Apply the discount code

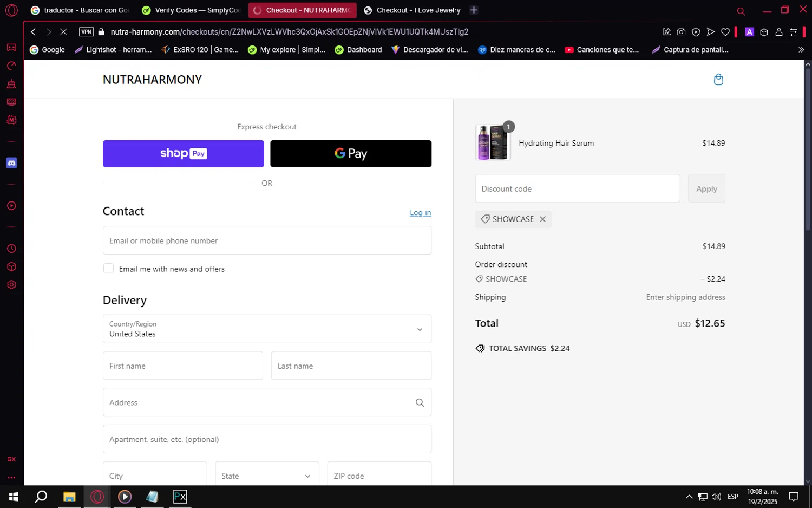tap(706, 188)
